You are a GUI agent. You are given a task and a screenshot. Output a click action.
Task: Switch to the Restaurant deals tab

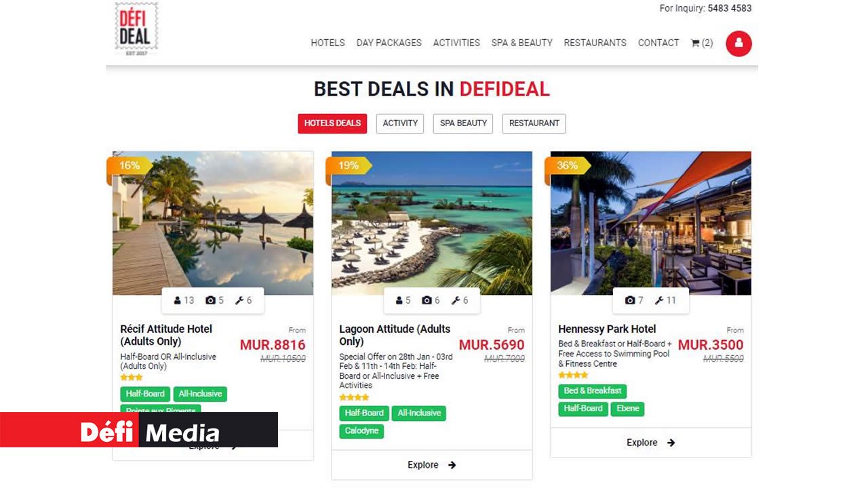click(x=534, y=123)
